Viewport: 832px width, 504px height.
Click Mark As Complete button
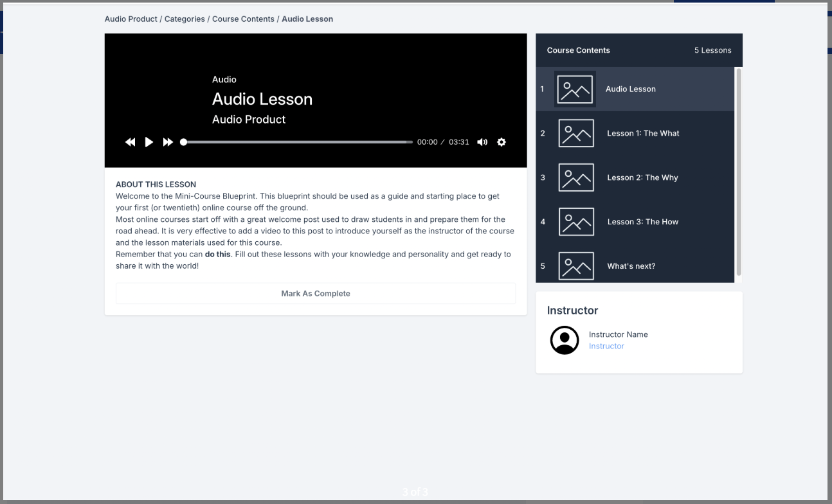click(316, 294)
